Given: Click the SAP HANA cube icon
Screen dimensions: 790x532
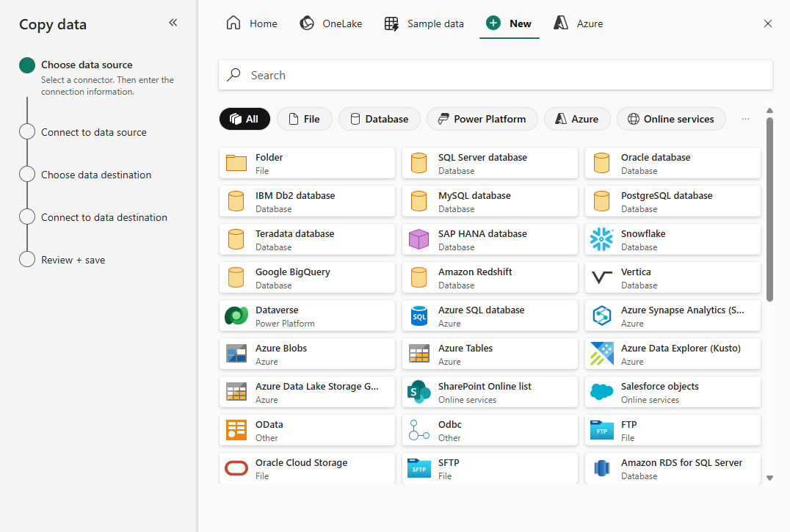Looking at the screenshot, I should click(418, 239).
